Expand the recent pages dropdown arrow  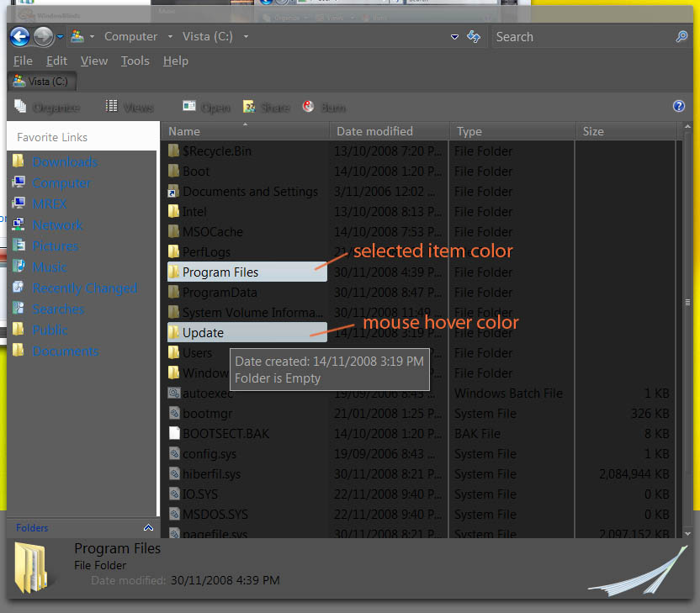coord(61,37)
